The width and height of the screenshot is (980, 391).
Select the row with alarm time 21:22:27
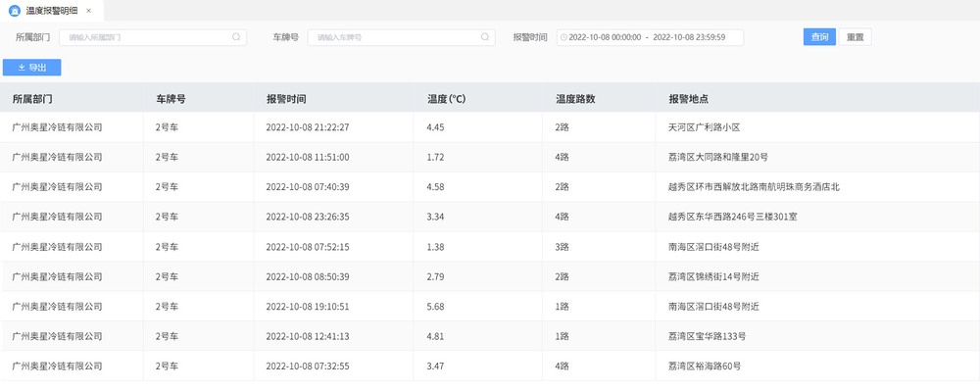(490, 127)
